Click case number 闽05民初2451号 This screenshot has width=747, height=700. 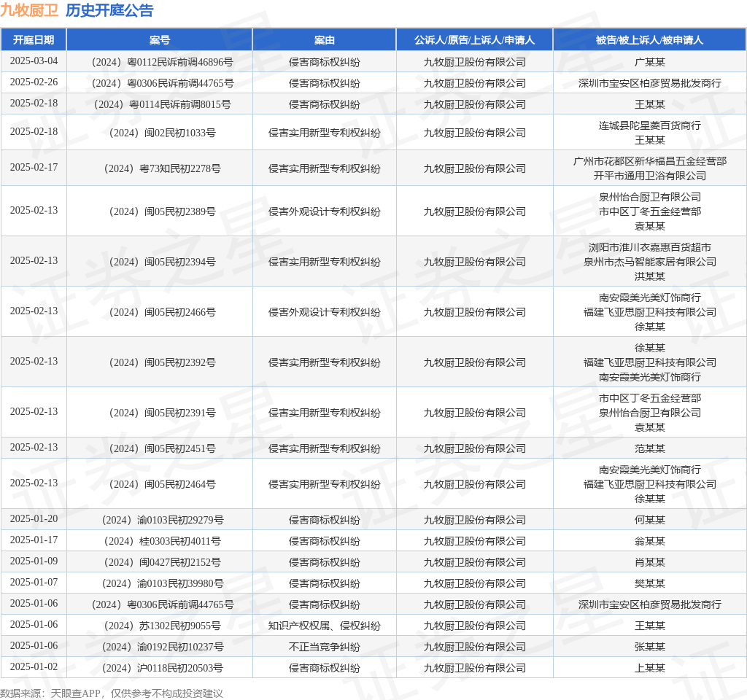(163, 448)
